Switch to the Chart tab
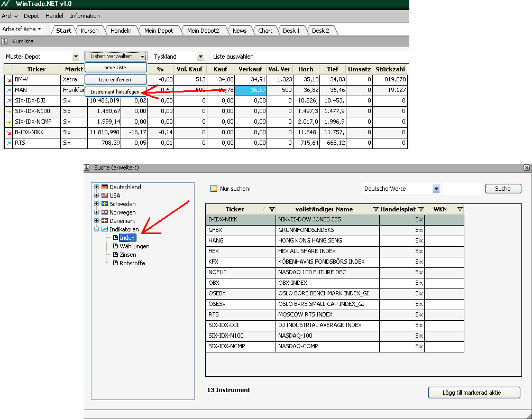This screenshot has height=419, width=532. click(x=265, y=31)
